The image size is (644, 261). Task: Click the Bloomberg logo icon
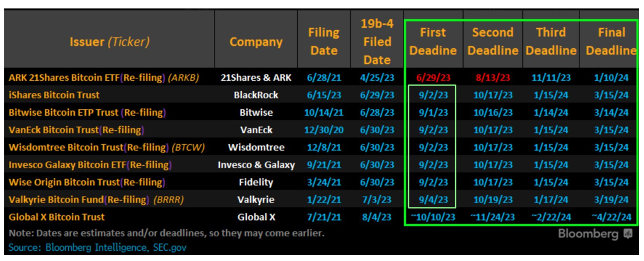tap(628, 234)
